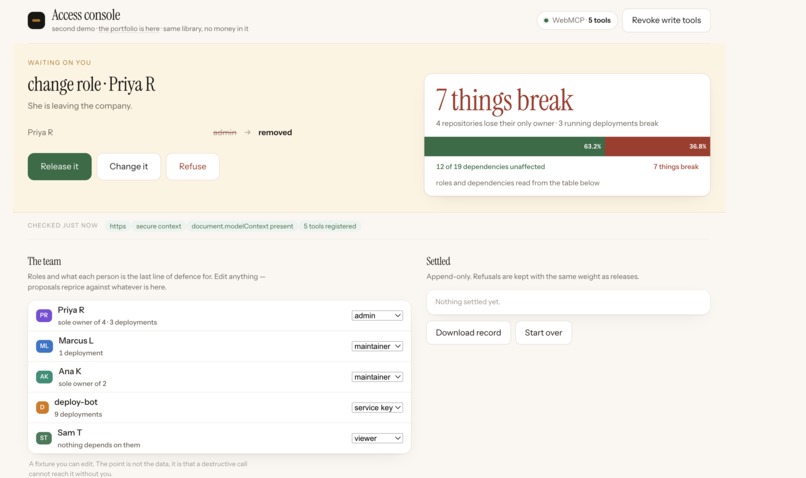This screenshot has width=806, height=478.
Task: Click She is leaving the company text
Action: (x=80, y=106)
